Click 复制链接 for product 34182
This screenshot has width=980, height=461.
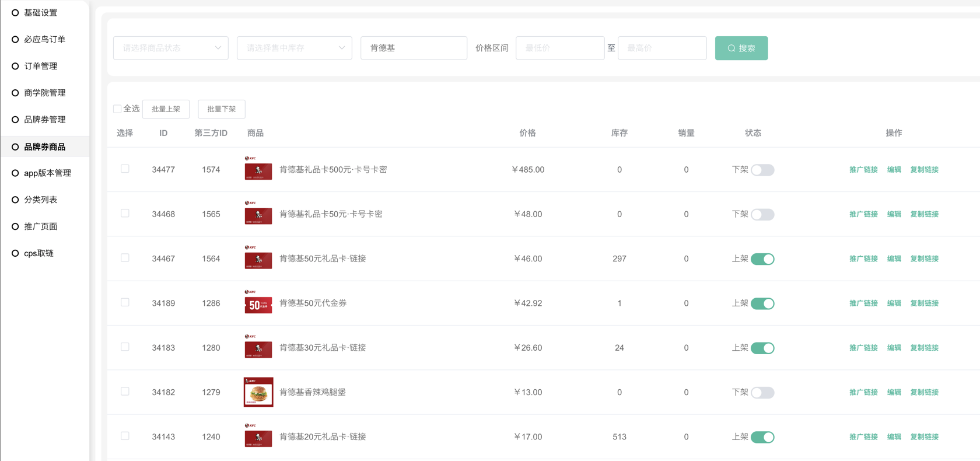[x=925, y=392]
